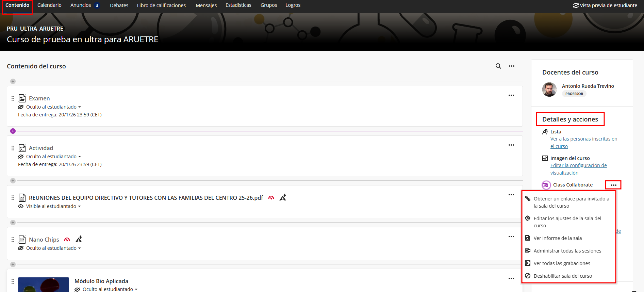Click the search icon in course content
Screen dimensions: 644x292
click(498, 66)
